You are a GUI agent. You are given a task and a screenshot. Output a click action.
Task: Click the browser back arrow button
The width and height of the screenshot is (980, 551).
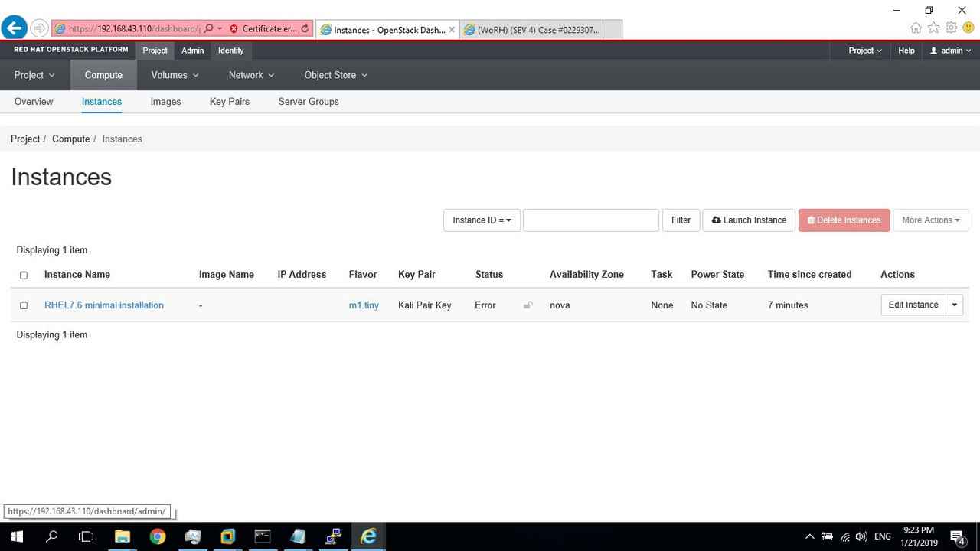coord(14,28)
